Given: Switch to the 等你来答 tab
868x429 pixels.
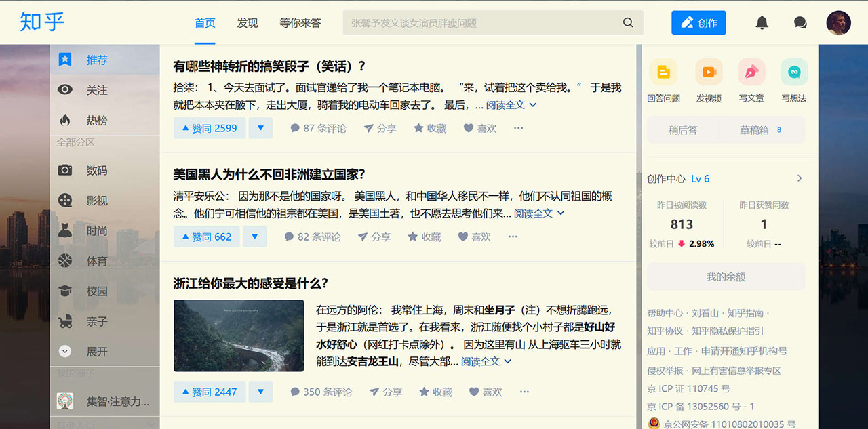Looking at the screenshot, I should click(300, 22).
